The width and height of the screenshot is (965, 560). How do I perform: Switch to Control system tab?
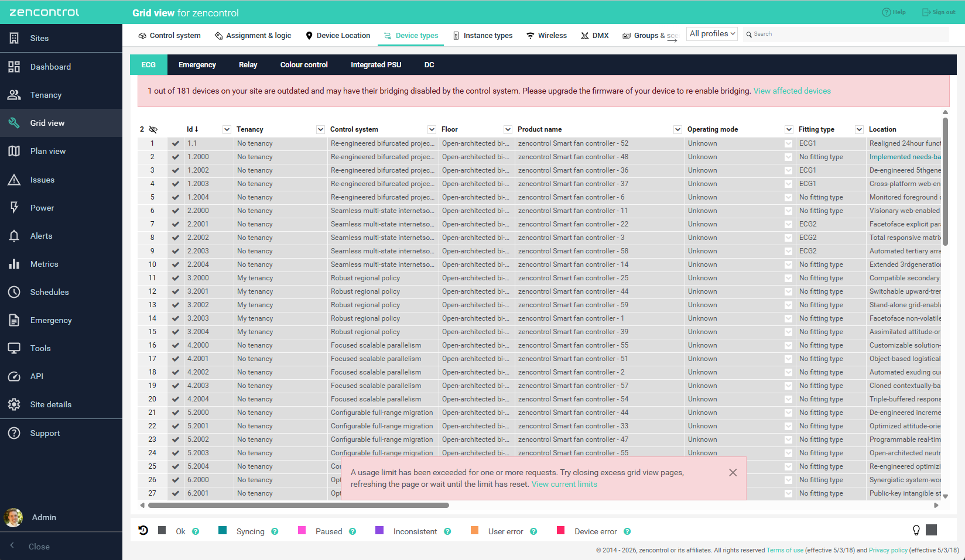169,36
